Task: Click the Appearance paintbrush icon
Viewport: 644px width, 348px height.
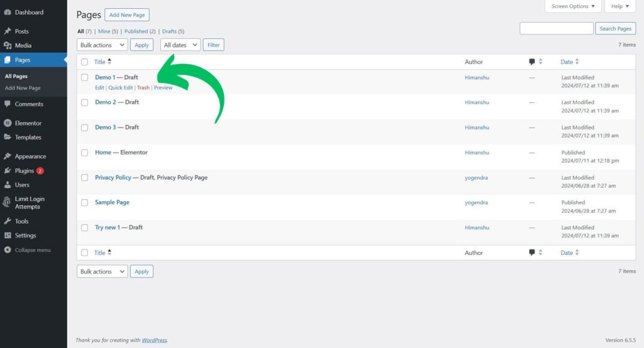Action: pos(8,156)
